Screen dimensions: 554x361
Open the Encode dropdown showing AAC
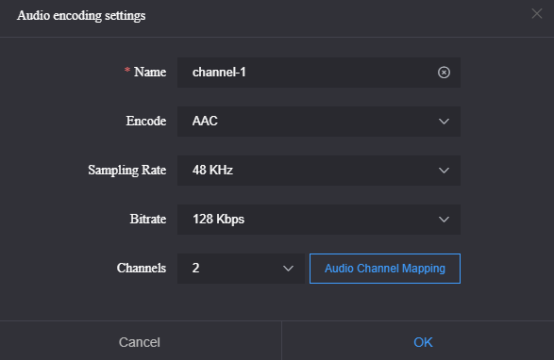click(x=319, y=121)
